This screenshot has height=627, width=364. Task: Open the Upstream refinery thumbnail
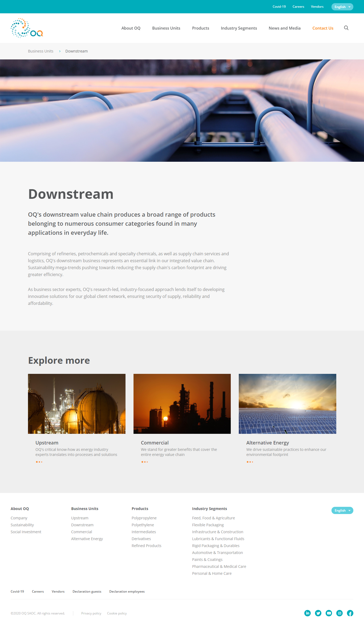[77, 404]
